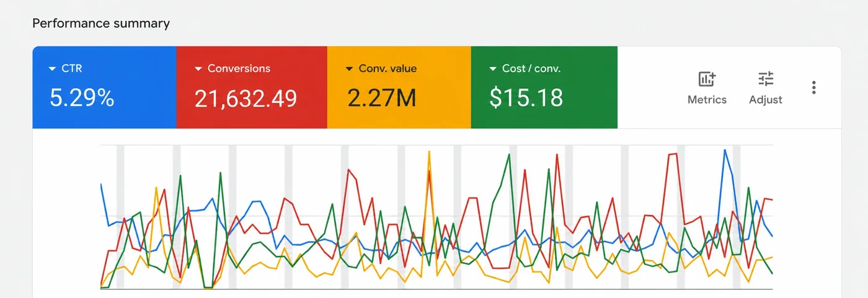Click the Metrics label

(707, 99)
